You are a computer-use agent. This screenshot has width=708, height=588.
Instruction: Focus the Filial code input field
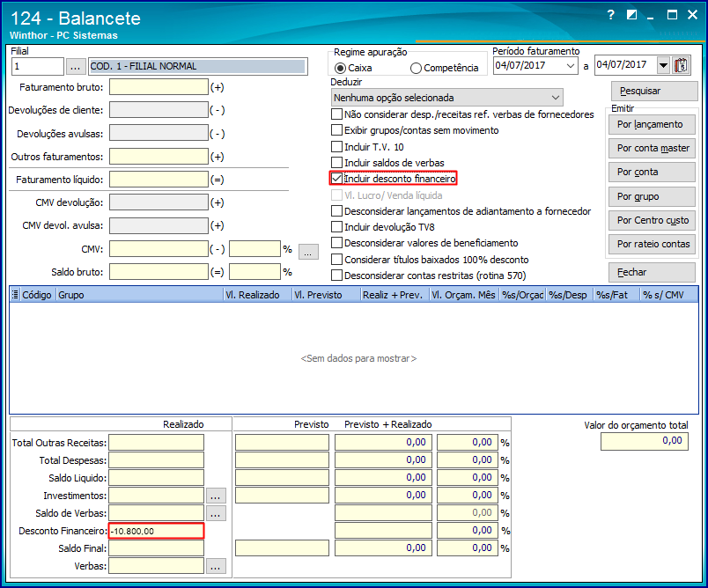pyautogui.click(x=38, y=67)
